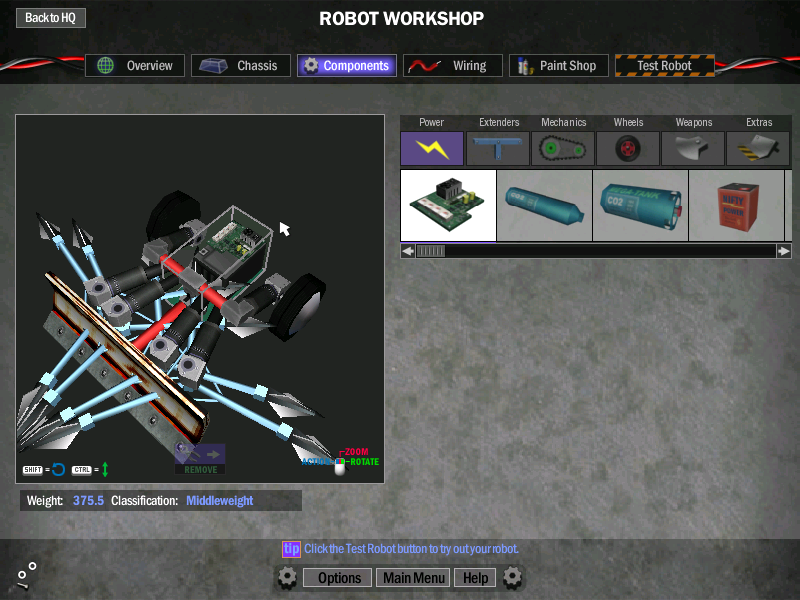800x600 pixels.
Task: Select the Power lightning bolt category icon
Action: (x=432, y=148)
